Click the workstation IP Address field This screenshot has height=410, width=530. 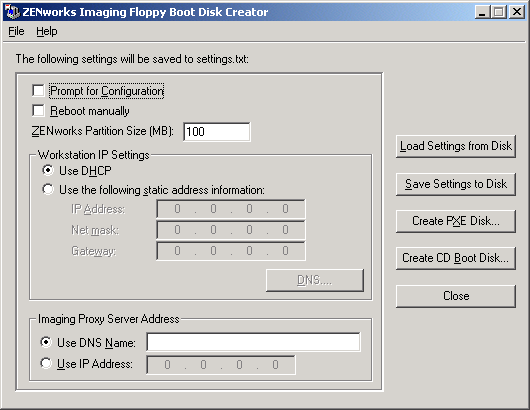[x=231, y=209]
